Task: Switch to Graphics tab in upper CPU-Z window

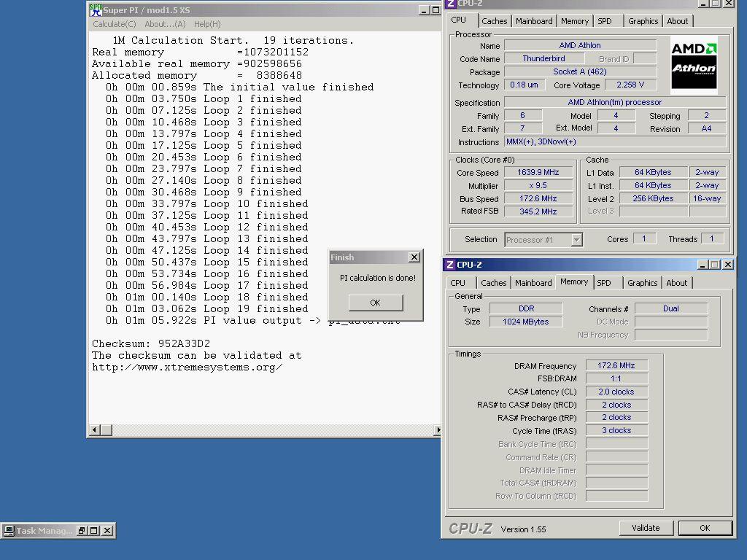Action: (x=643, y=21)
